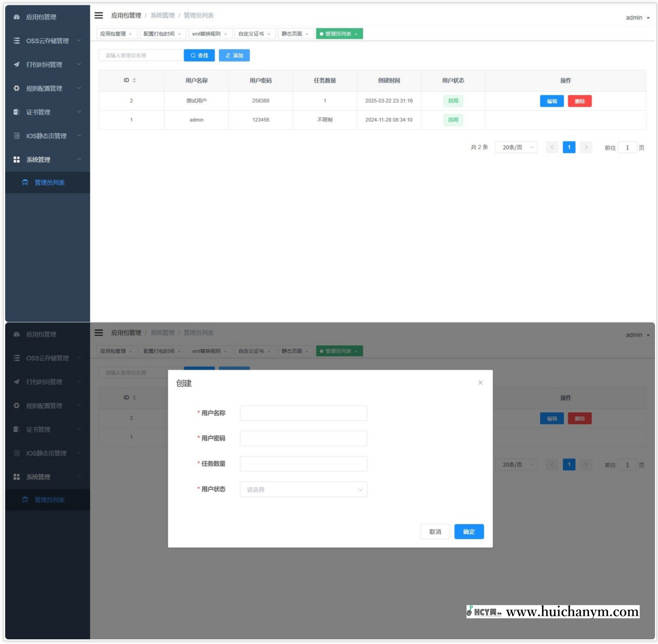This screenshot has width=658, height=644.
Task: Click the undimmed next-page arrow in pagination
Action: [586, 147]
